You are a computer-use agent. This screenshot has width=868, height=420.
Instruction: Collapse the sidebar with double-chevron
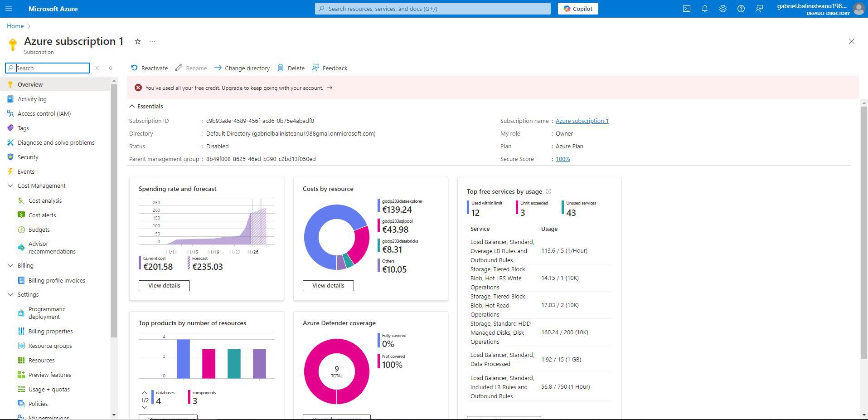click(x=111, y=68)
